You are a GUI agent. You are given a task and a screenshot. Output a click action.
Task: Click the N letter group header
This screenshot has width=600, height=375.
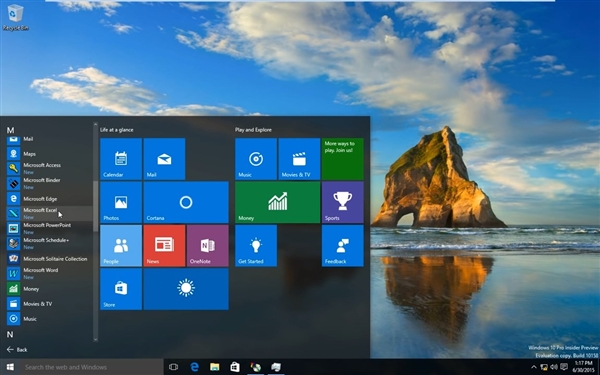10,334
